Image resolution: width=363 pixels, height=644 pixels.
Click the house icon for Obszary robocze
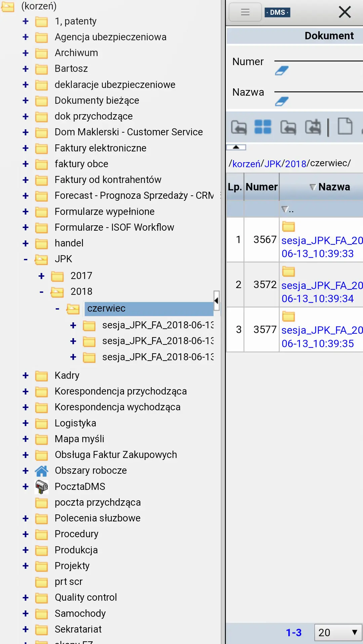tap(41, 471)
